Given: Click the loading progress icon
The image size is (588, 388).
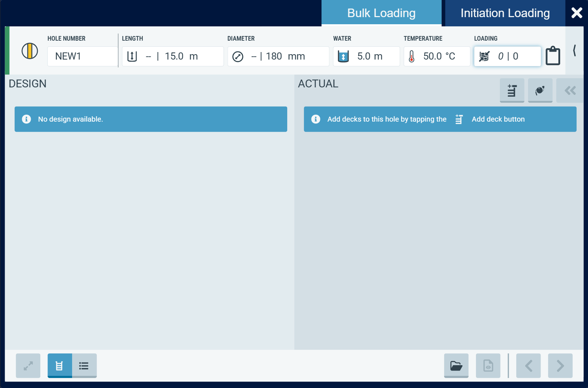Looking at the screenshot, I should click(484, 56).
